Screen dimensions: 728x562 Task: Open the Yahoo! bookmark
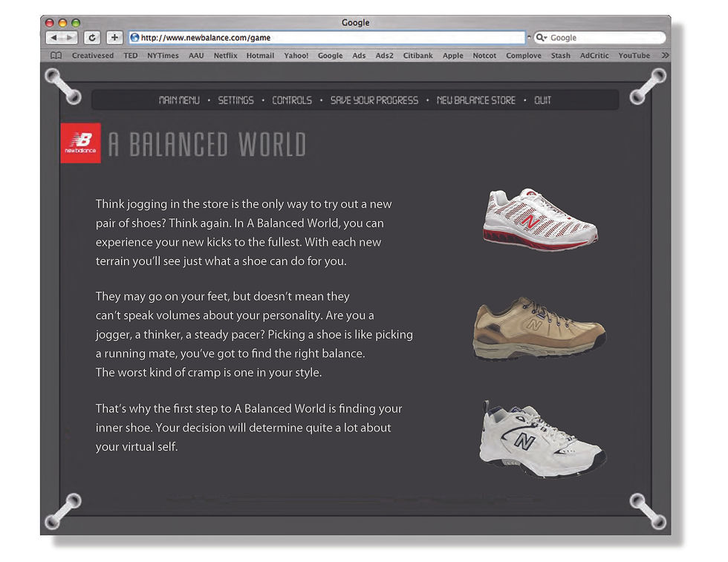(296, 56)
